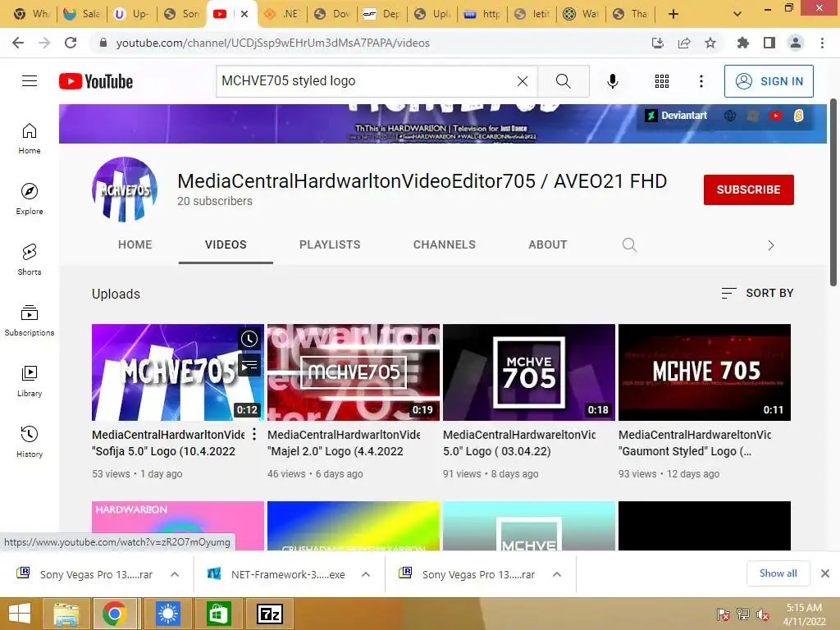Open the Sofija 5.0 Logo video thumbnail
The image size is (840, 630).
(x=178, y=372)
